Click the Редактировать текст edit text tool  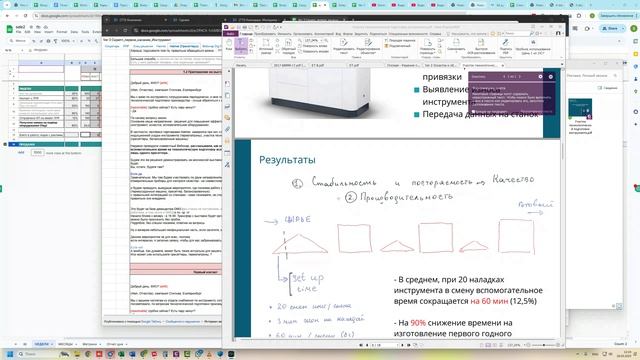[x=344, y=47]
